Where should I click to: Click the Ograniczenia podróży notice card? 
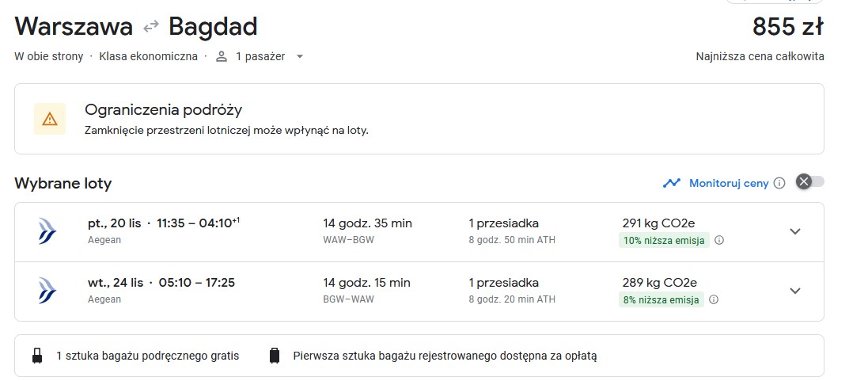click(419, 119)
